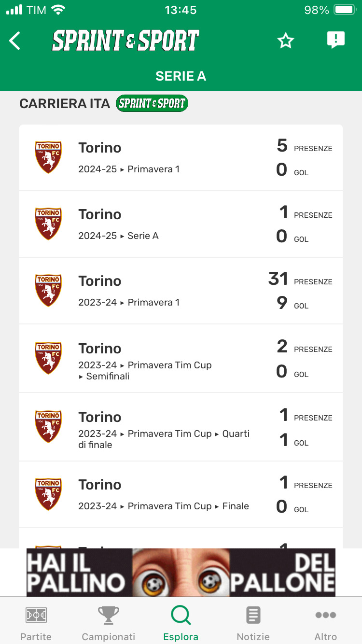Toggle the favorite star icon
The width and height of the screenshot is (362, 644).
point(286,41)
